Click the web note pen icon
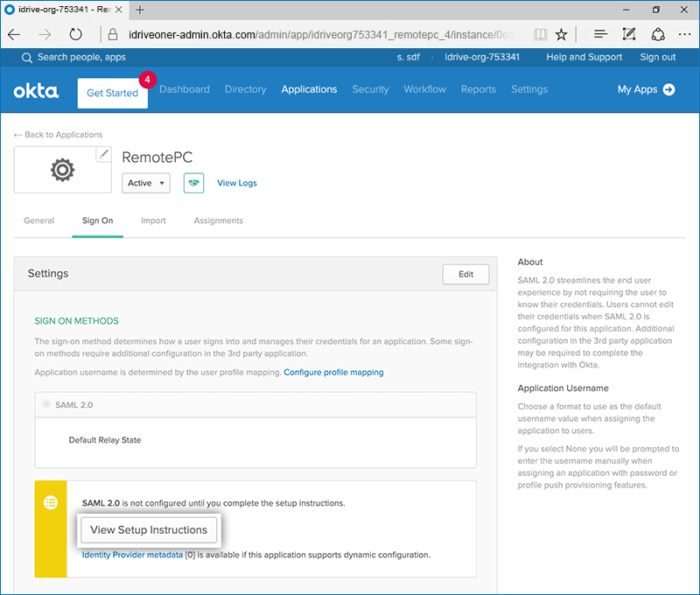This screenshot has height=595, width=700. [x=629, y=34]
